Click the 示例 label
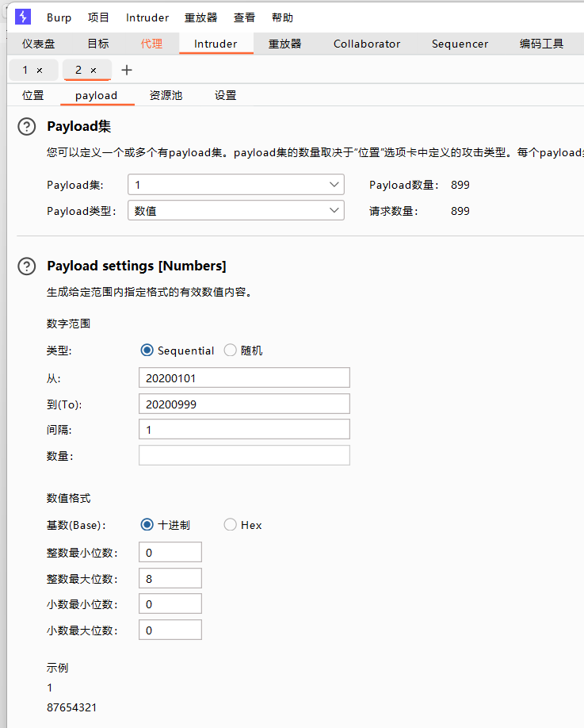 pyautogui.click(x=58, y=668)
